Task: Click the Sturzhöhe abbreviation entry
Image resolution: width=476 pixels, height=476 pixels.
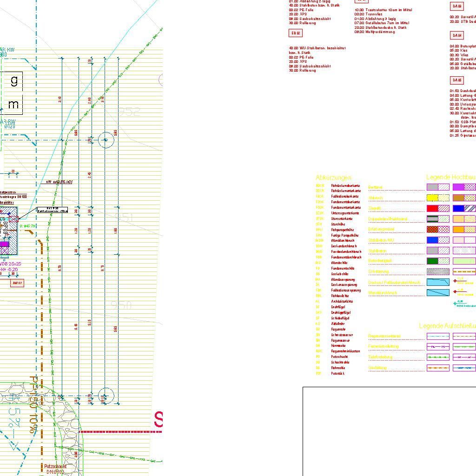Action: [x=338, y=224]
